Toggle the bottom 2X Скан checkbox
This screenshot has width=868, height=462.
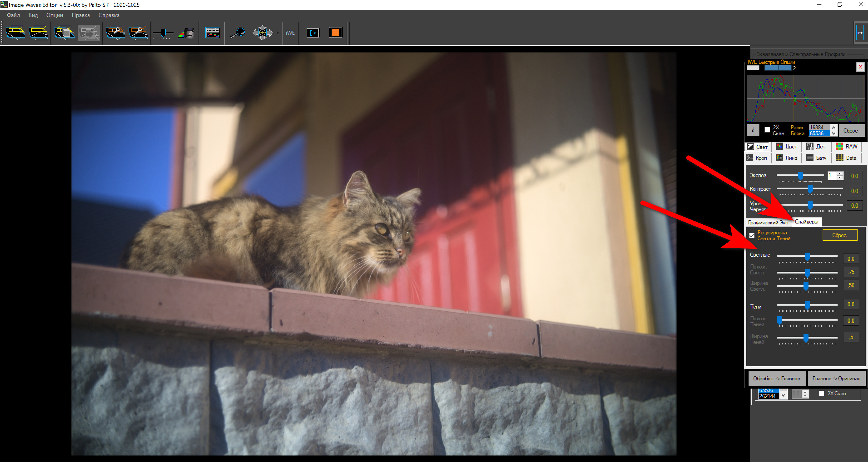click(822, 393)
